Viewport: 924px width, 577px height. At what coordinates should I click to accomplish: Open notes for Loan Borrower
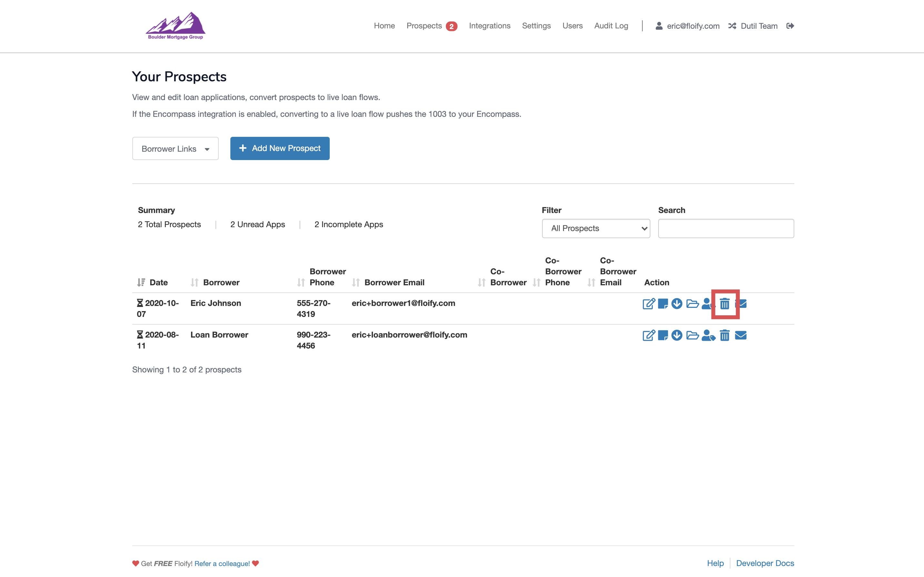(663, 335)
